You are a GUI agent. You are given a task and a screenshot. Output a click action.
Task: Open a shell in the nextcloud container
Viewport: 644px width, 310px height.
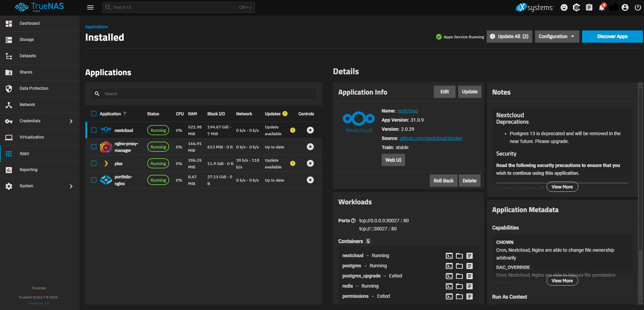449,256
